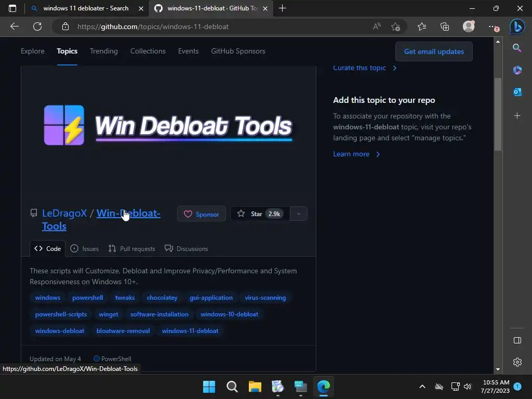The image size is (532, 399).
Task: Open Outlook sidebar icon
Action: click(517, 91)
